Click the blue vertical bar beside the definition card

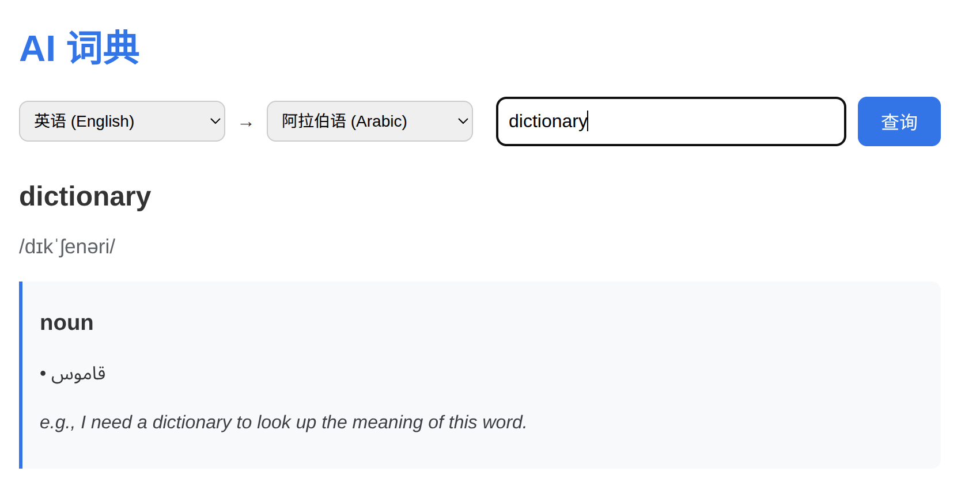pyautogui.click(x=22, y=374)
